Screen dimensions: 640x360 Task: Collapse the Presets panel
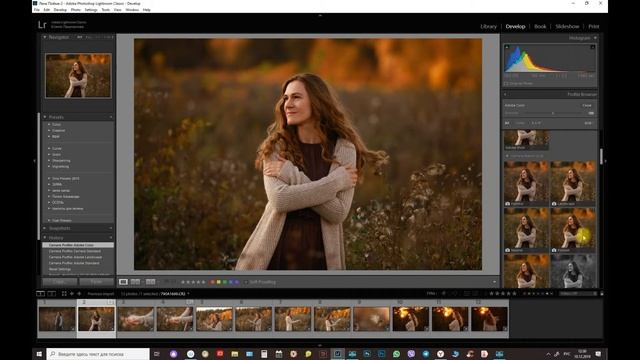(x=45, y=117)
